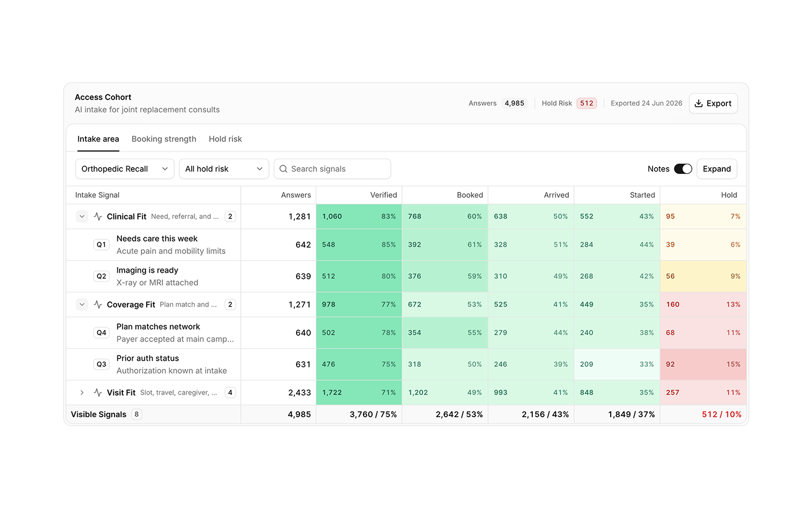Click the pulse icon beside Coverage Fit
The width and height of the screenshot is (812, 508).
[98, 304]
